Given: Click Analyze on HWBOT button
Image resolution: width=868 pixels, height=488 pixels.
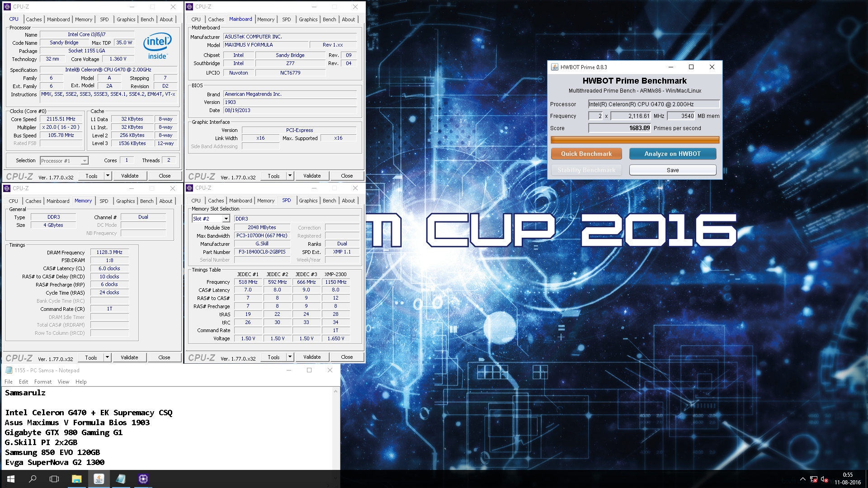Looking at the screenshot, I should point(673,154).
